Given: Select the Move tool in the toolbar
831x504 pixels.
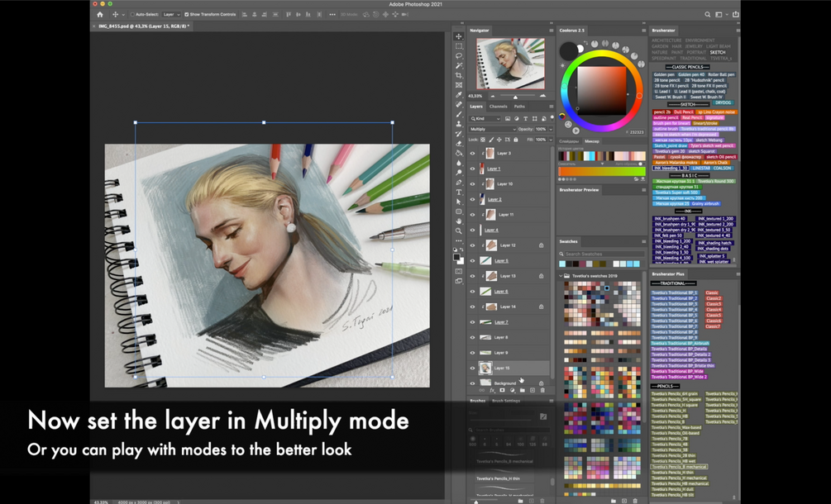Looking at the screenshot, I should click(x=459, y=36).
